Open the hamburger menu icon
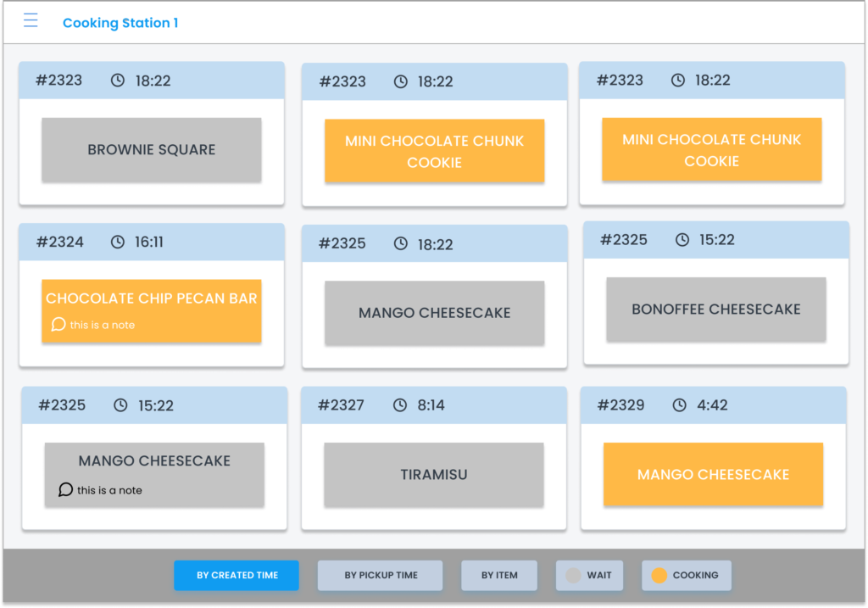Screen dimensions: 868x608 pyautogui.click(x=31, y=21)
